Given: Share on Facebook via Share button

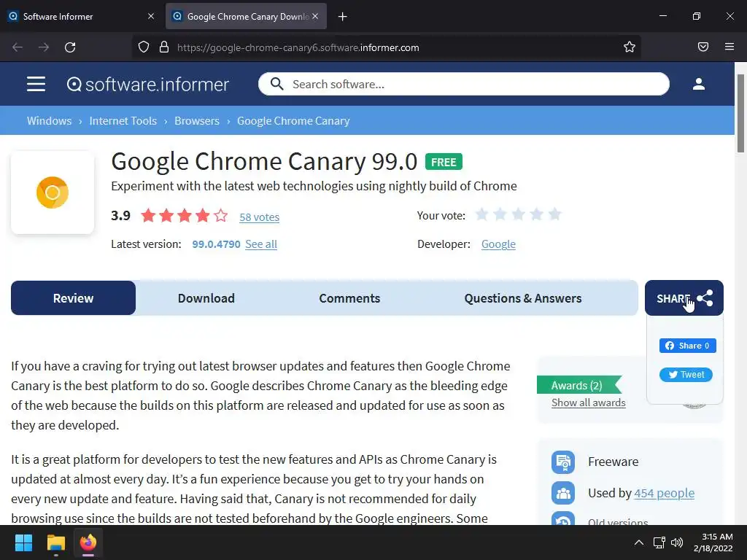Looking at the screenshot, I should pyautogui.click(x=687, y=346).
